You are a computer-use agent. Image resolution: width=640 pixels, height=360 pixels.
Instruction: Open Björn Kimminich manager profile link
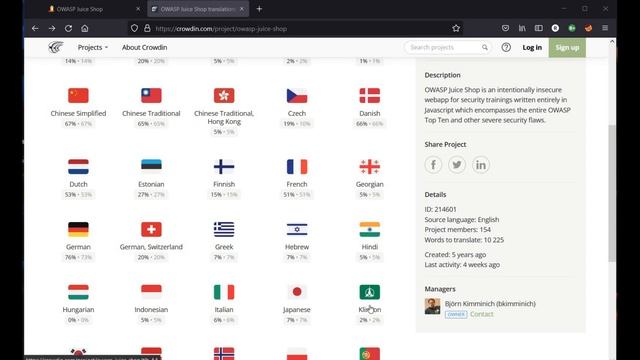click(490, 304)
